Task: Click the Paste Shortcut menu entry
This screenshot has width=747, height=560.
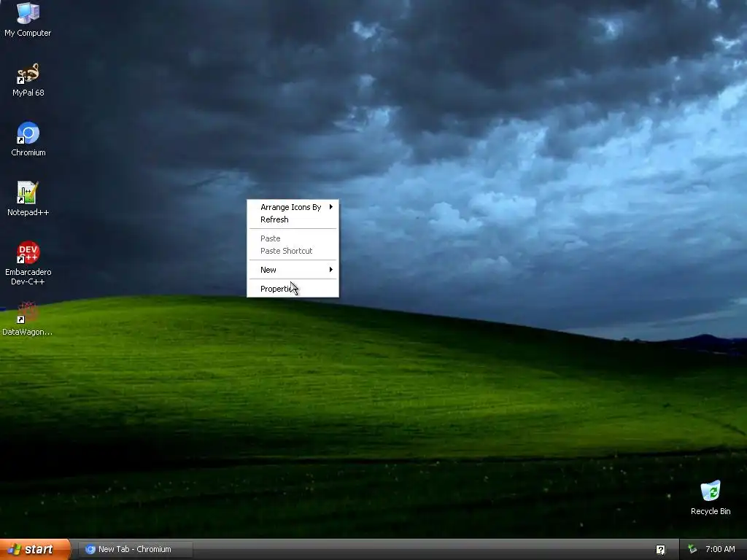Action: 293,251
